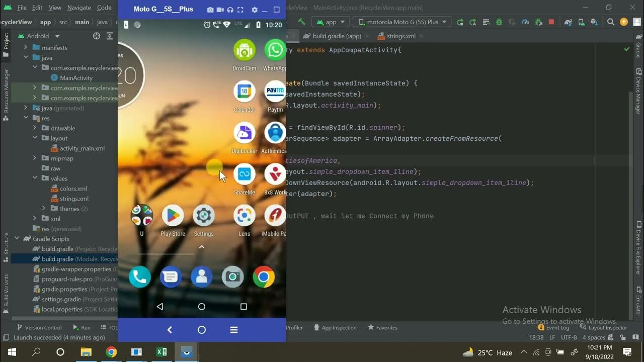This screenshot has height=362, width=644.
Task: Open the phone dialer dock icon
Action: (x=140, y=277)
